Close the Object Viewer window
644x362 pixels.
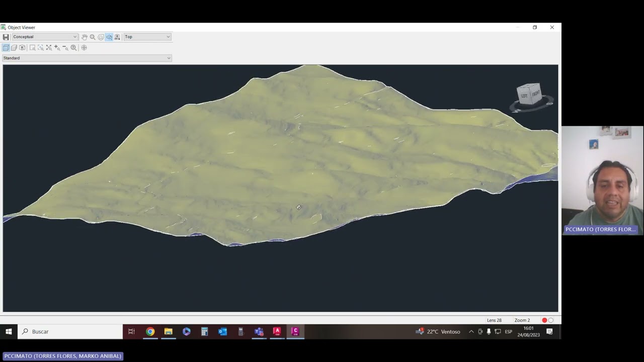pos(552,28)
